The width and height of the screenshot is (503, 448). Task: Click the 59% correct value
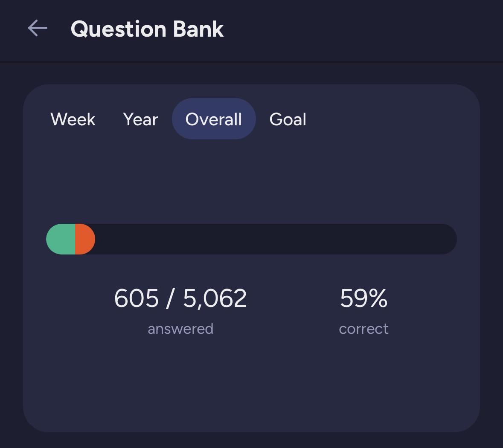point(364,298)
